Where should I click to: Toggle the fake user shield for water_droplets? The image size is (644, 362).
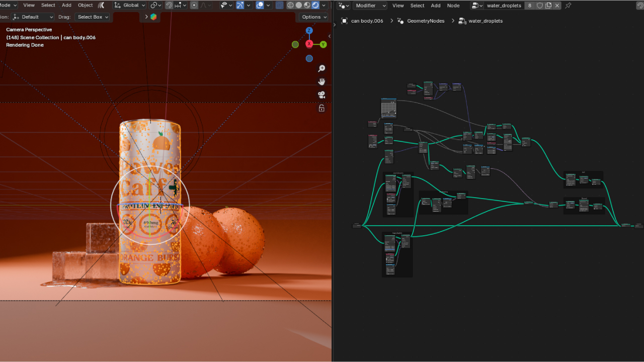(540, 5)
